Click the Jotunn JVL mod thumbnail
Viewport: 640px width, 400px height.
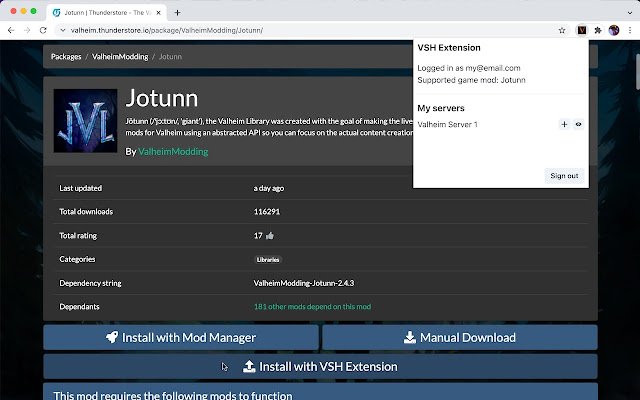[85, 121]
